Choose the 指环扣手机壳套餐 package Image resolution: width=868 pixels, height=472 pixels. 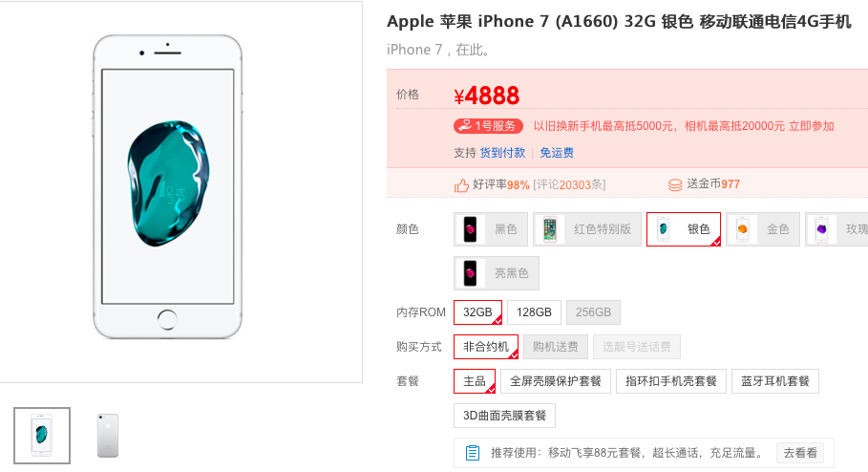[x=671, y=381]
